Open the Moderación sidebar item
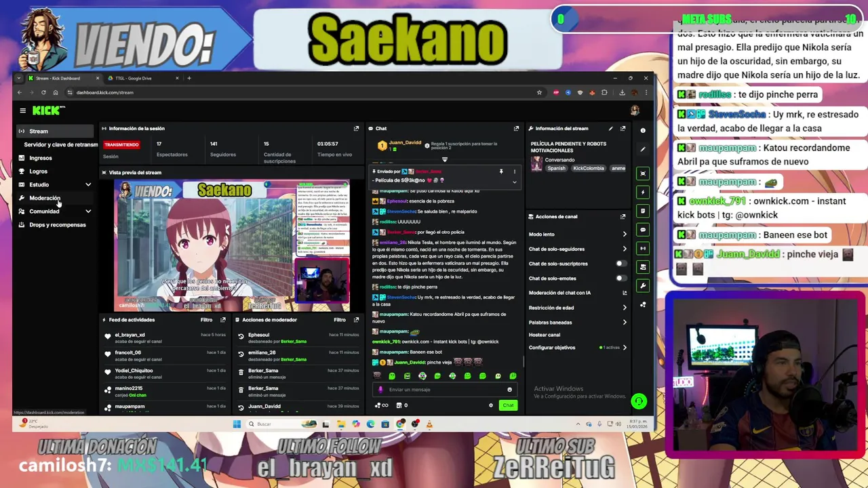The width and height of the screenshot is (868, 488). click(55, 198)
